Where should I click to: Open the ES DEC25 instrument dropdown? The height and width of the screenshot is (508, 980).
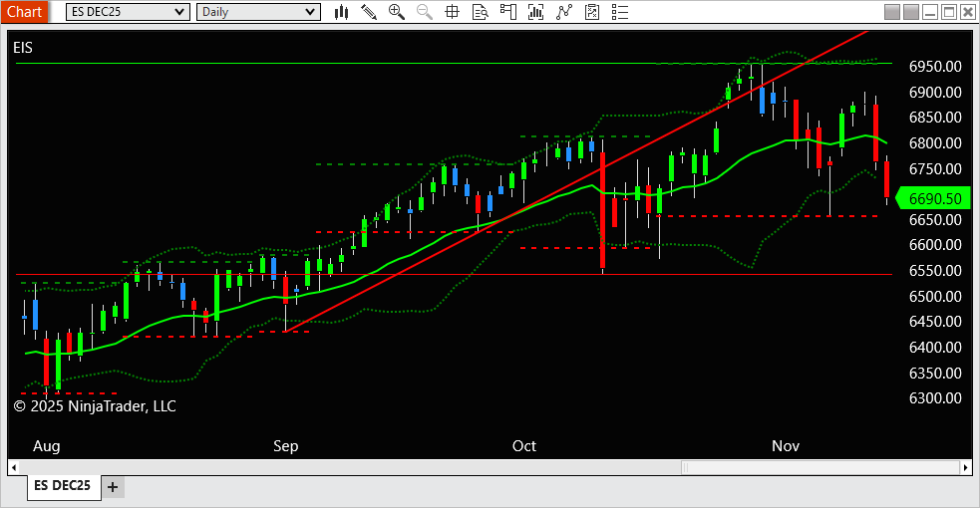(128, 12)
